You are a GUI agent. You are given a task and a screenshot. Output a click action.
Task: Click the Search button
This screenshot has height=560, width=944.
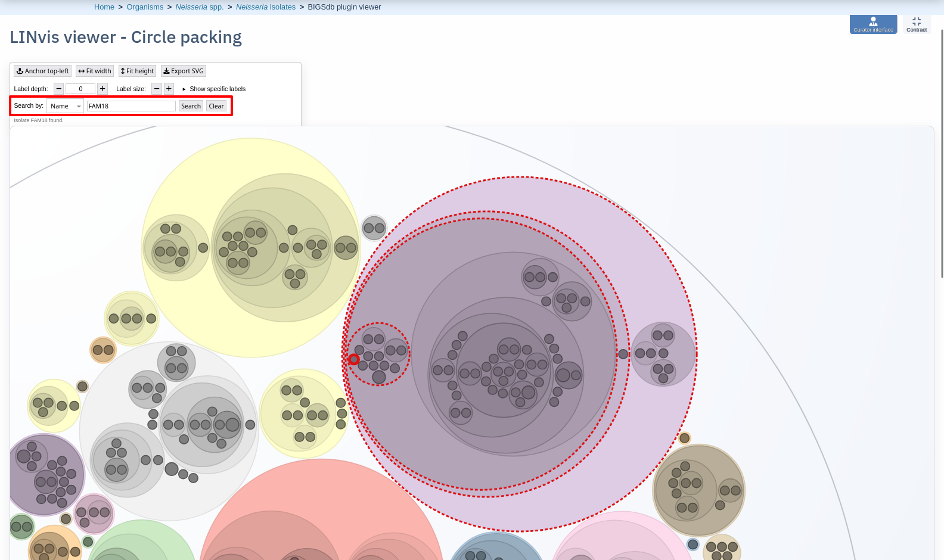coord(191,106)
